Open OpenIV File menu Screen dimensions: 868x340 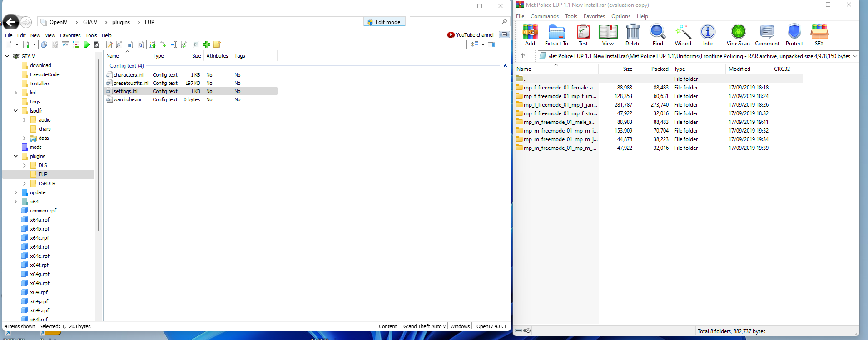coord(9,35)
